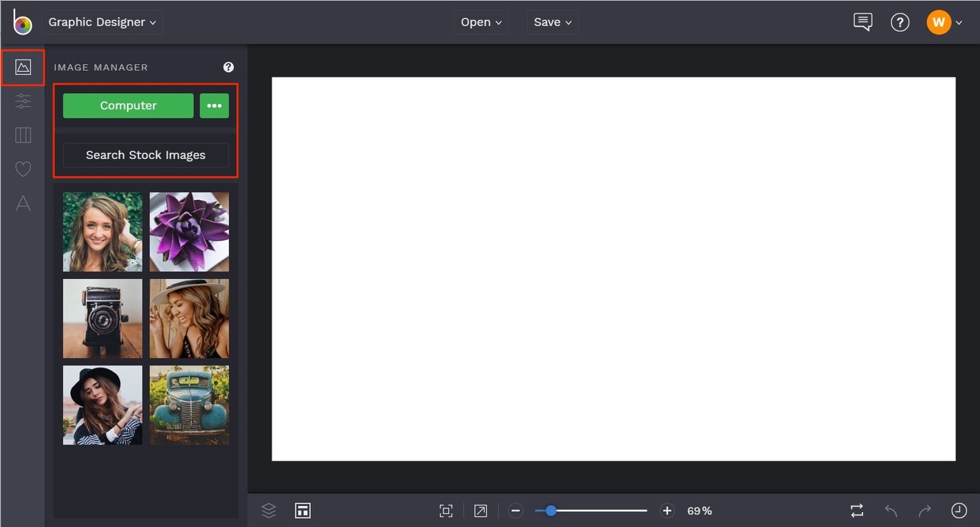Viewport: 980px width, 527px height.
Task: Open the Favorites heart panel
Action: tap(22, 168)
